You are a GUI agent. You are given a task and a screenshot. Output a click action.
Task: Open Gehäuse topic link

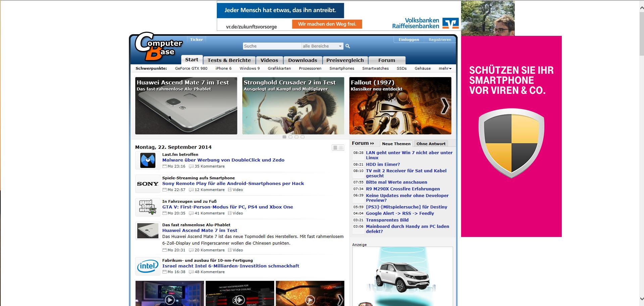pos(423,68)
